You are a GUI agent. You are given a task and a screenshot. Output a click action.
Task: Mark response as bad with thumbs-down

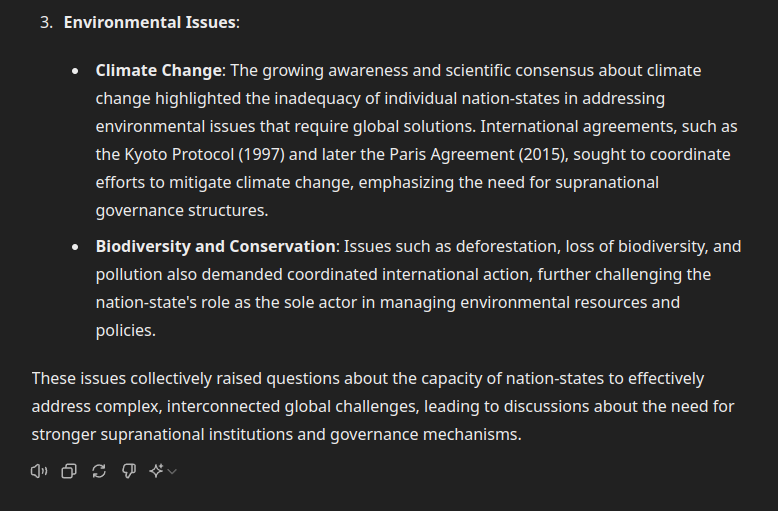(129, 471)
